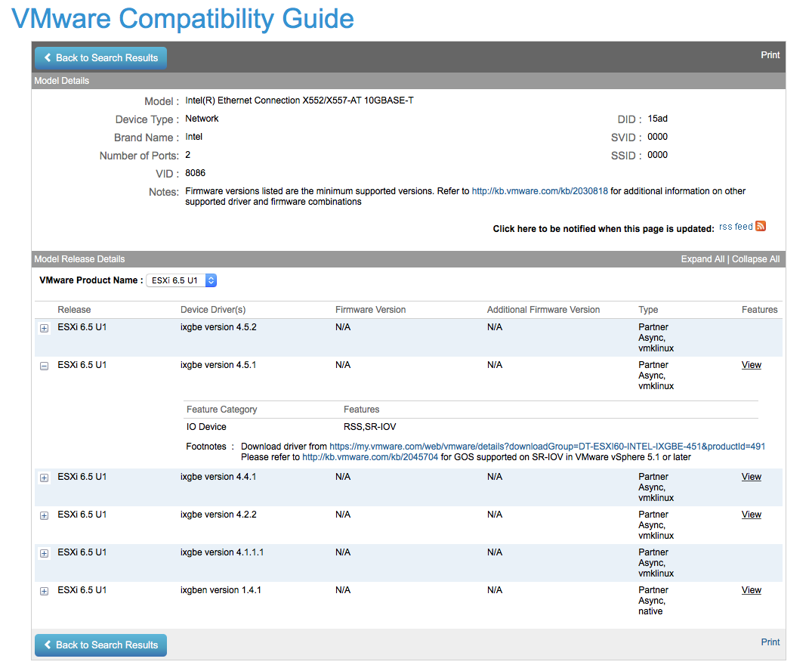Click Collapse All in release details
The image size is (812, 671).
755,259
